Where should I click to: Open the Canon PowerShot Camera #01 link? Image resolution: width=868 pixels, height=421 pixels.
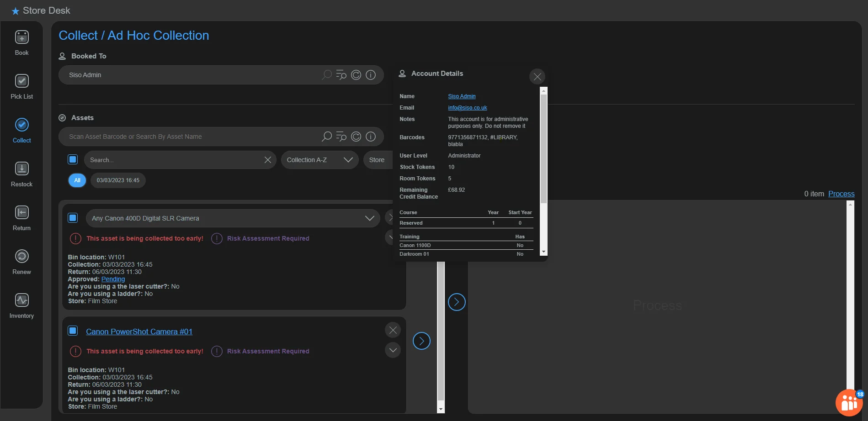139,332
